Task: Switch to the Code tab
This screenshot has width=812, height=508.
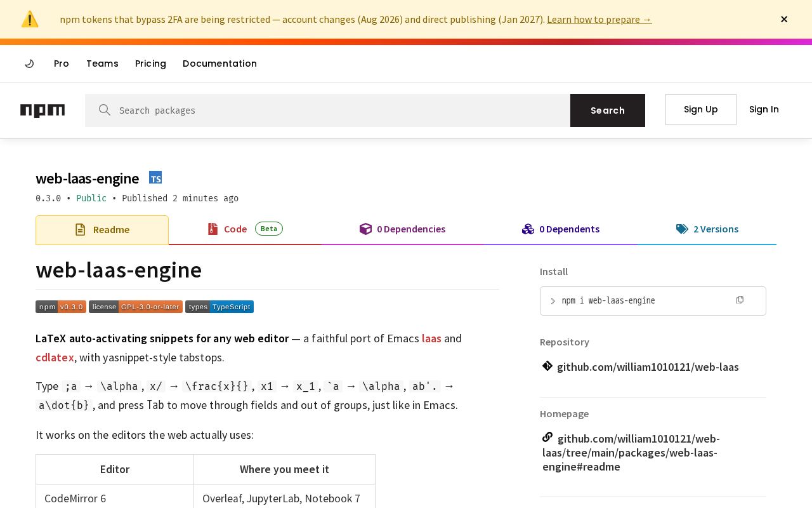Action: (245, 229)
